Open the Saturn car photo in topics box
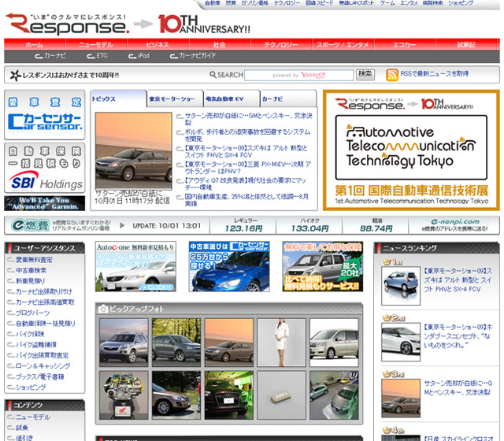 (133, 150)
